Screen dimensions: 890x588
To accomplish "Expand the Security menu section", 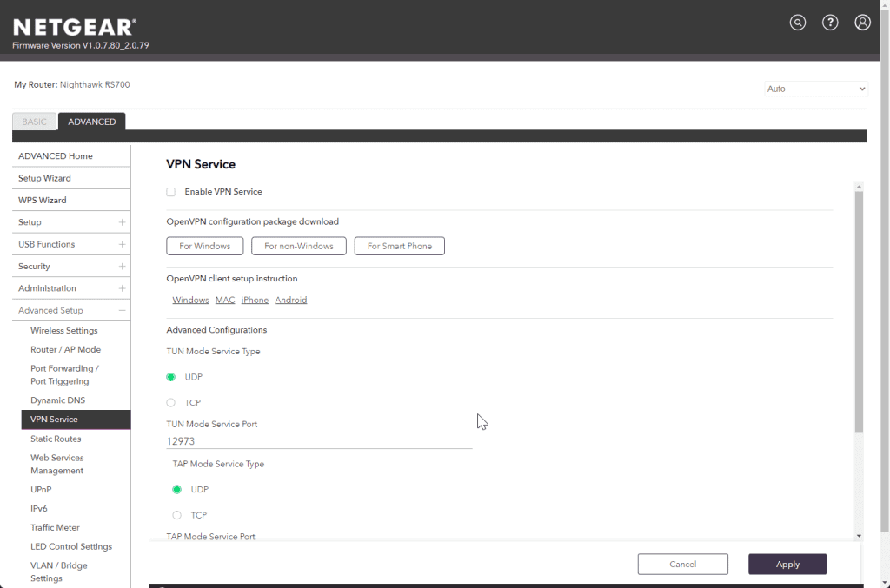I will click(x=122, y=267).
